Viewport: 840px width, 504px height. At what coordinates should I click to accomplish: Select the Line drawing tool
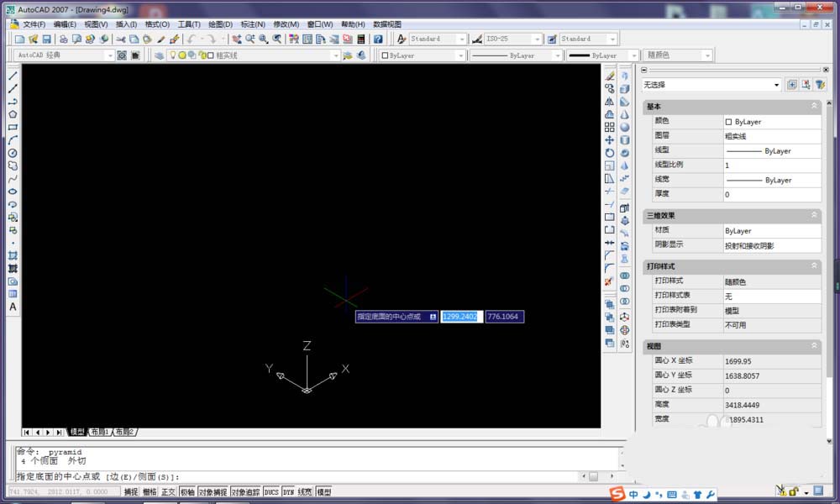click(x=13, y=76)
